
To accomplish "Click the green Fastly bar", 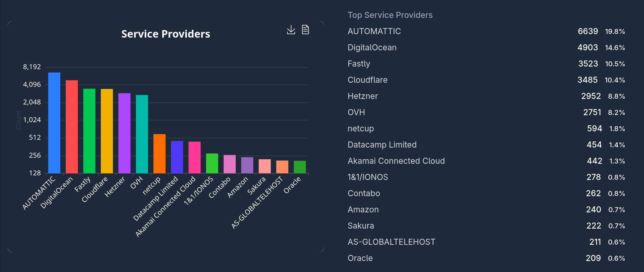I will (89, 131).
